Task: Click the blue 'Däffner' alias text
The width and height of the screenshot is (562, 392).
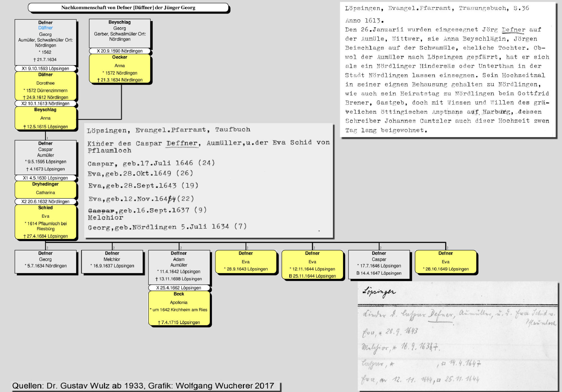Action: pos(46,28)
